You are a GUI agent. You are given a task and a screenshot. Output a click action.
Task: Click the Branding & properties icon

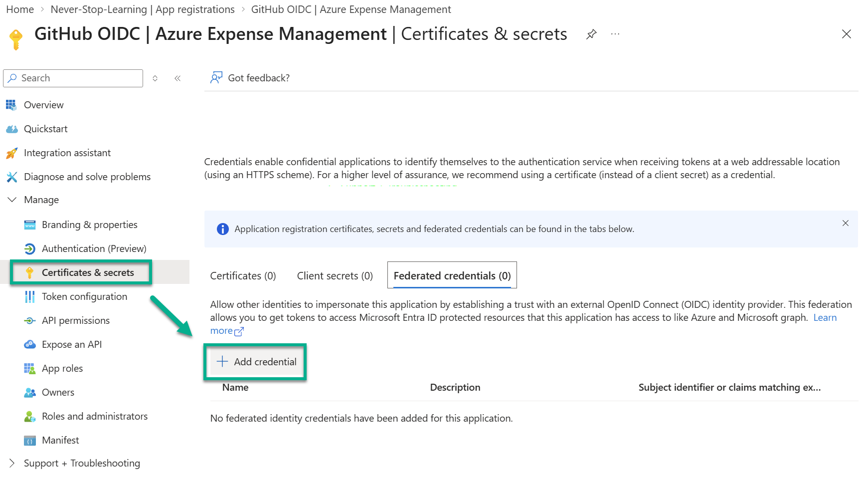pos(30,225)
